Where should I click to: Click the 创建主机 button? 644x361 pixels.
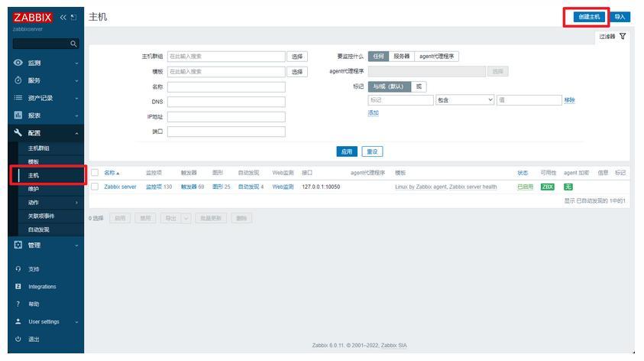(589, 17)
